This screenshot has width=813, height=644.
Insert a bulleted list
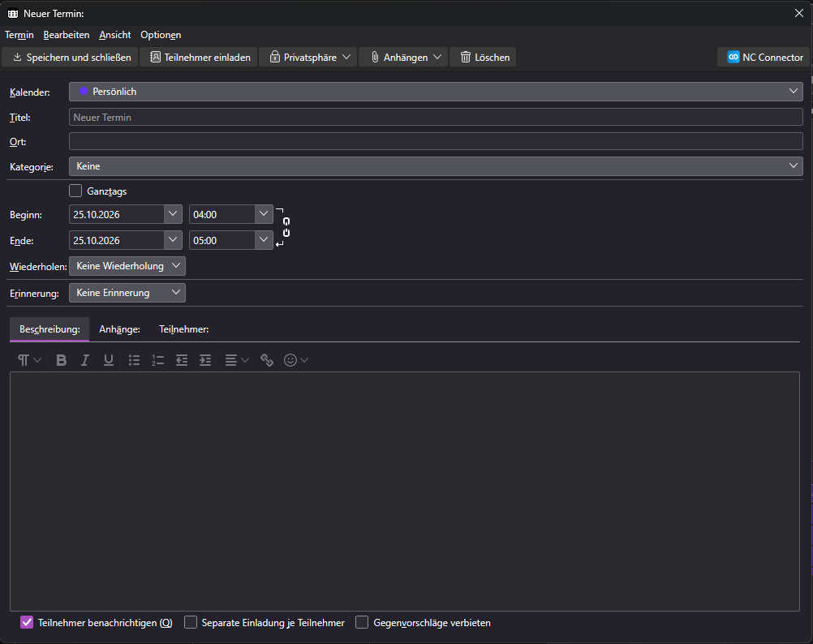(135, 360)
